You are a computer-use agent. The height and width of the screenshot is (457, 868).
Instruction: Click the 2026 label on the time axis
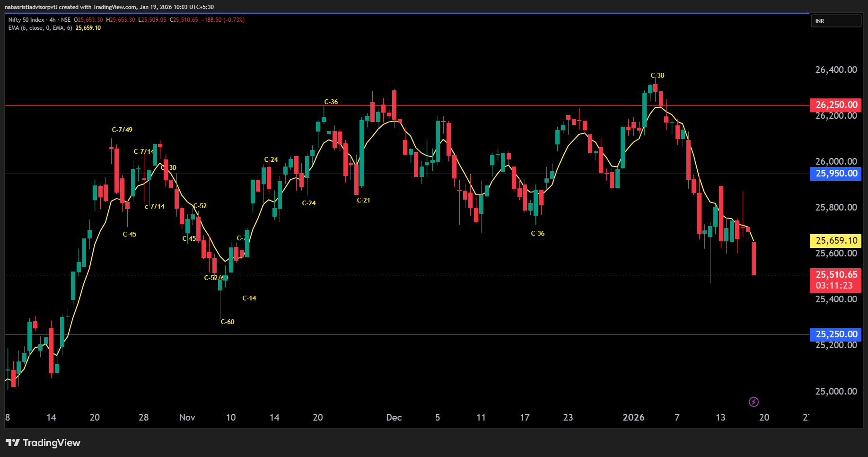tap(633, 417)
